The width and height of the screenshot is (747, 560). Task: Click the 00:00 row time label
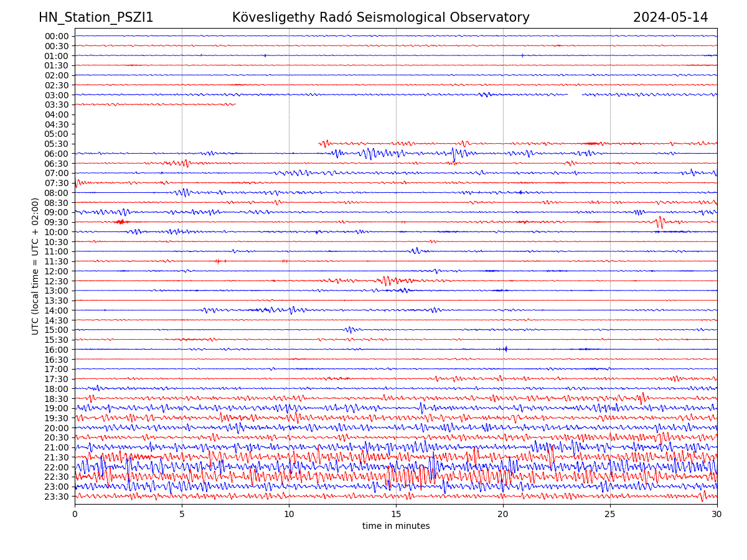[x=56, y=36]
